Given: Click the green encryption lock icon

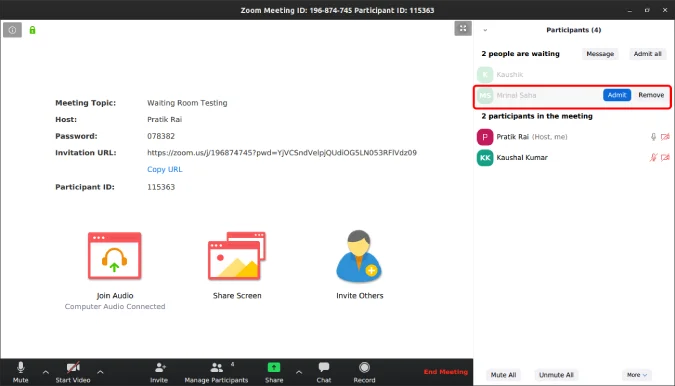Looking at the screenshot, I should click(x=32, y=30).
